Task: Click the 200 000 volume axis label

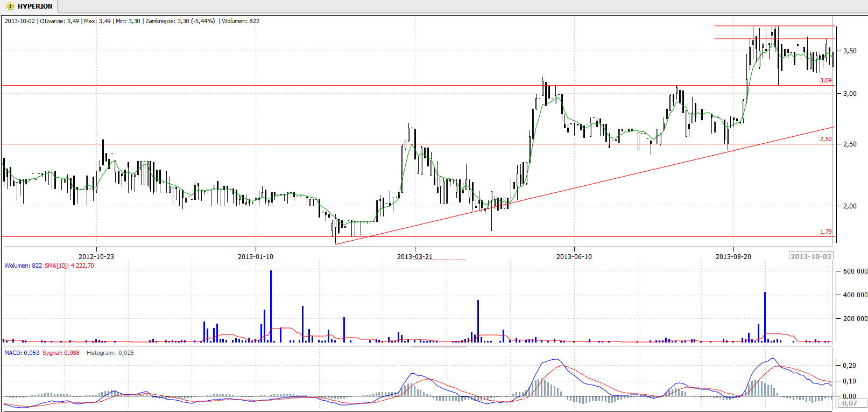Action: pos(855,319)
